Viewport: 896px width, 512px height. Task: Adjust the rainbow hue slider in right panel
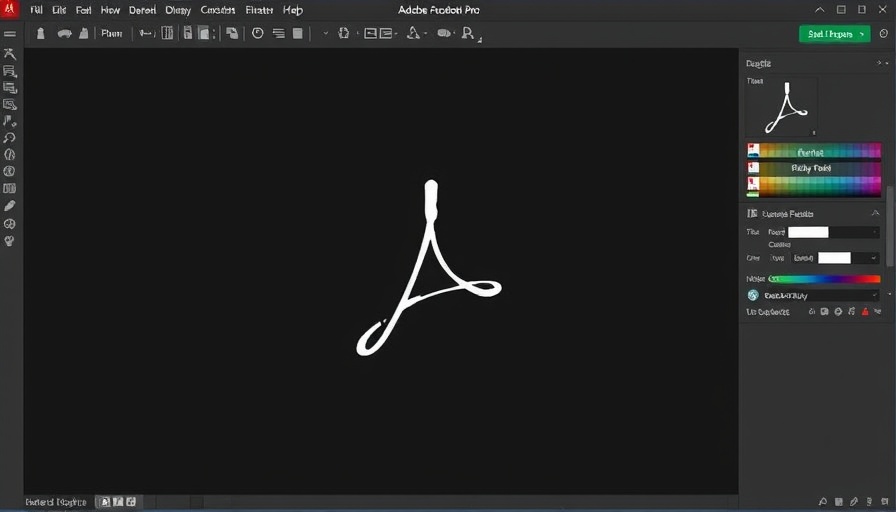click(x=825, y=279)
